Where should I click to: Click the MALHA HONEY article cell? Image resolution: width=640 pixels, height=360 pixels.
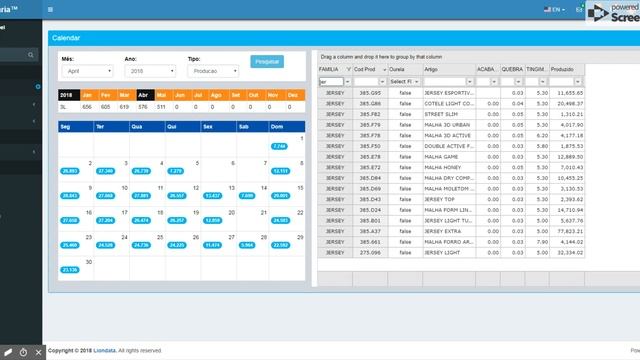click(x=449, y=167)
